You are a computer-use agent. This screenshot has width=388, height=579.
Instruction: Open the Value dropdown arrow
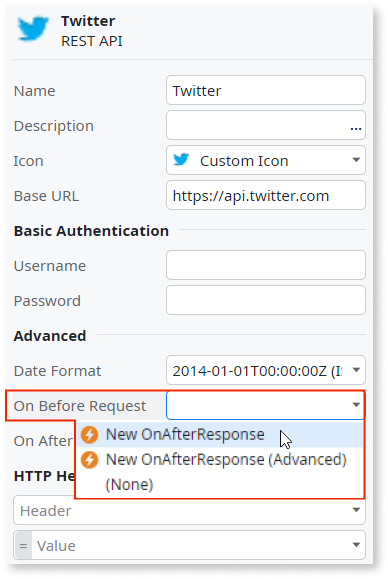tap(356, 545)
